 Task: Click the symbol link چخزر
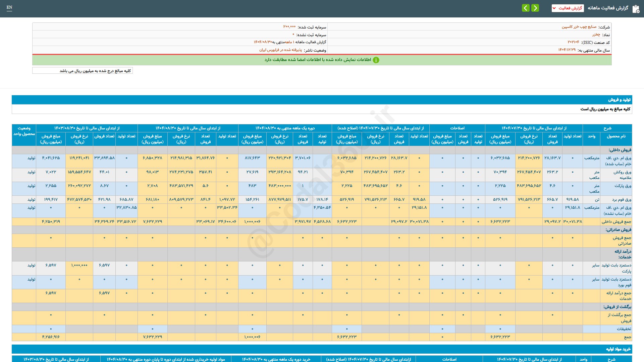(x=596, y=35)
